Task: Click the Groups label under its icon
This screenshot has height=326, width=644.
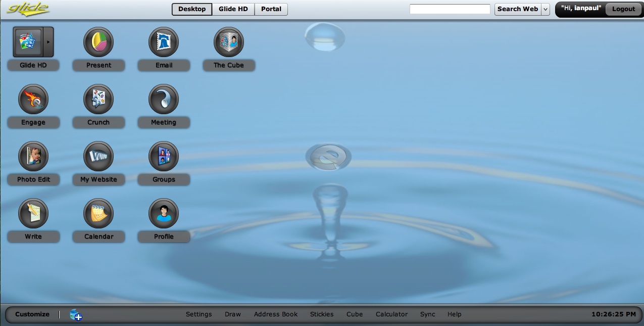Action: pos(164,179)
